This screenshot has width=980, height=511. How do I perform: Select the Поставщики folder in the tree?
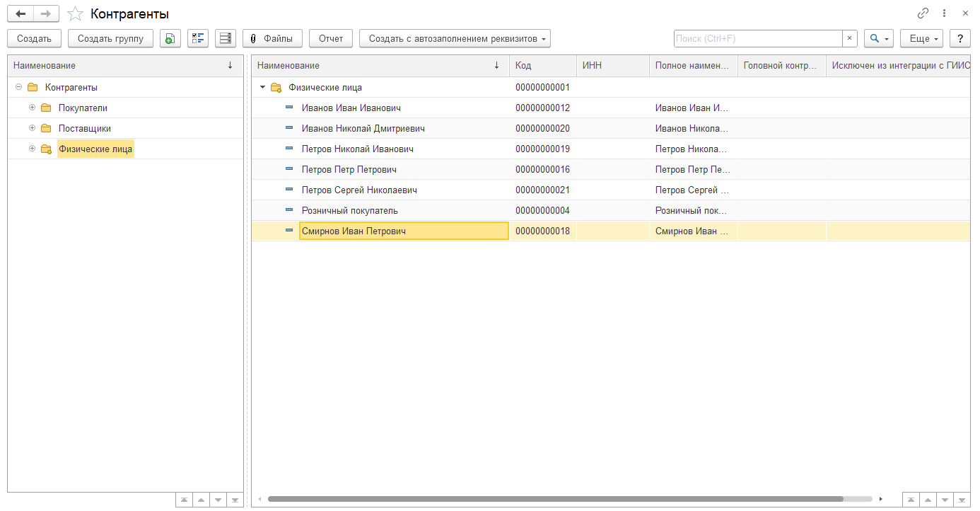pyautogui.click(x=84, y=128)
